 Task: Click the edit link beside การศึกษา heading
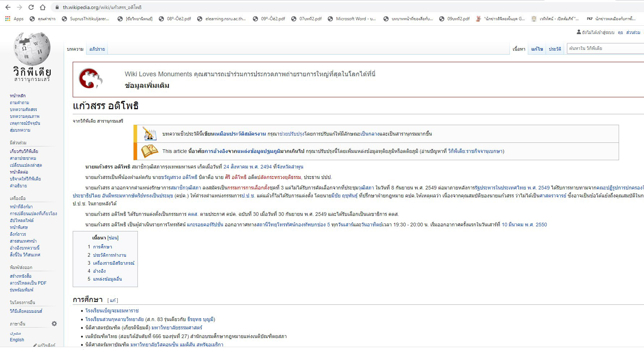coord(113,300)
